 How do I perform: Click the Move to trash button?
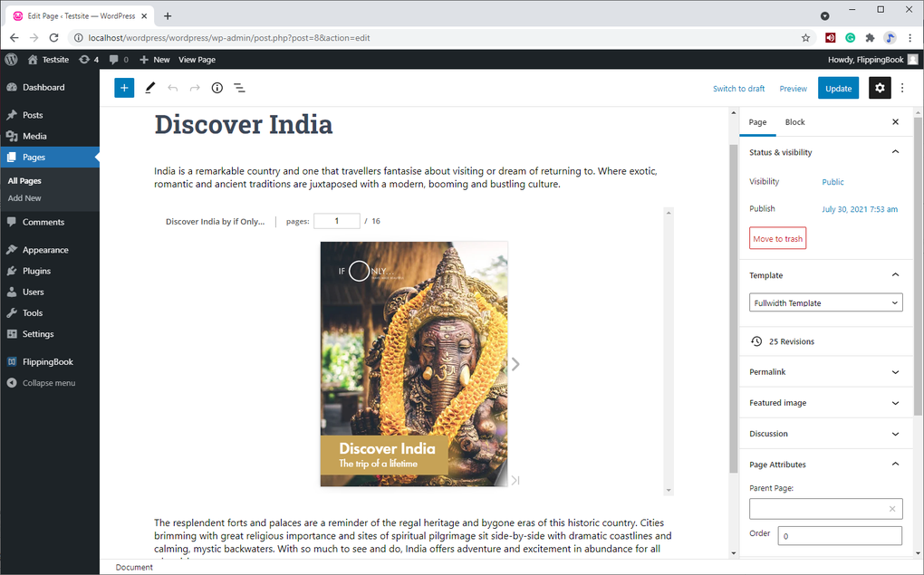coord(777,237)
